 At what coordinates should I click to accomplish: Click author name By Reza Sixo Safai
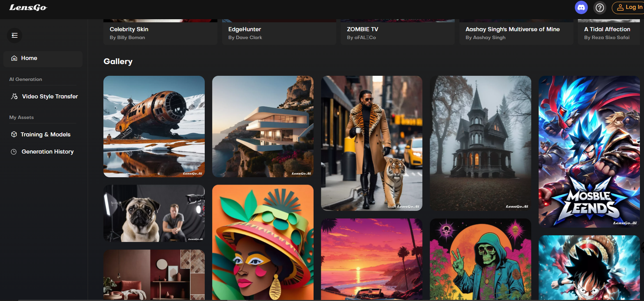[x=607, y=37]
